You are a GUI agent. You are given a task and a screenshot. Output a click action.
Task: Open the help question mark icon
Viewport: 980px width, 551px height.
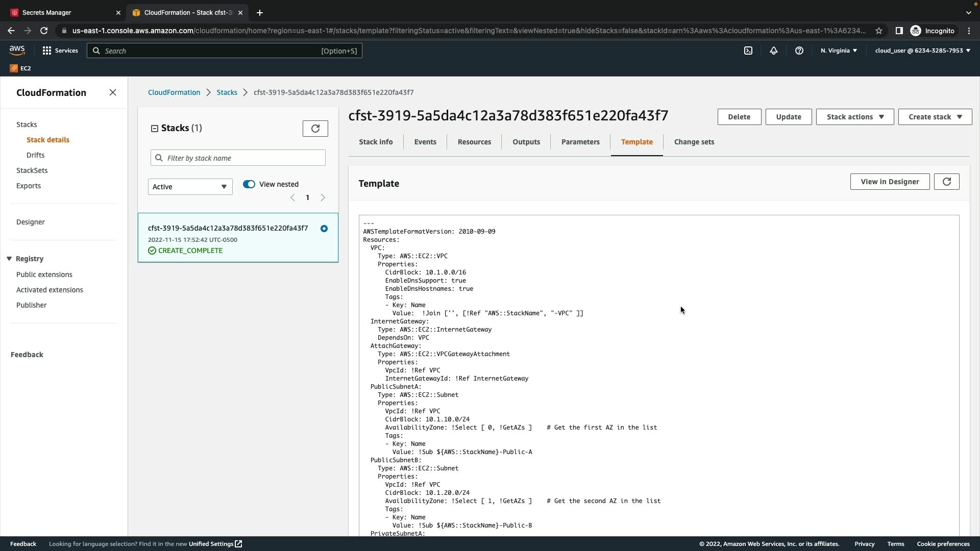click(x=799, y=51)
